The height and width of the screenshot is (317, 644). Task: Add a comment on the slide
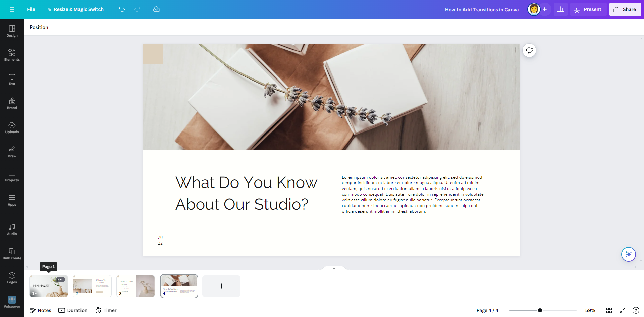tap(529, 50)
